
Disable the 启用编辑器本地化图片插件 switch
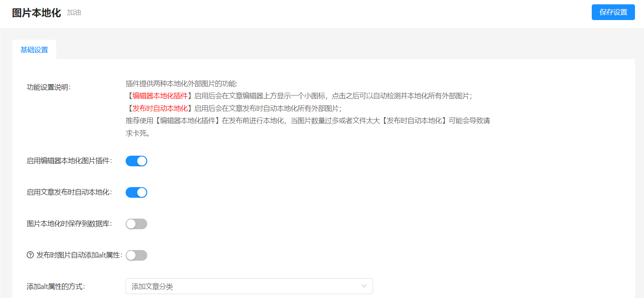tap(136, 161)
